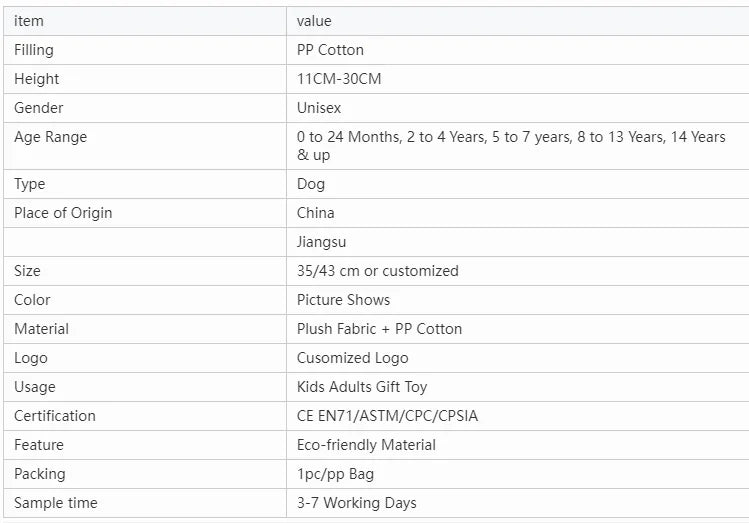Select the "11CM-30CM" height value
This screenshot has height=523, width=749.
pos(339,79)
